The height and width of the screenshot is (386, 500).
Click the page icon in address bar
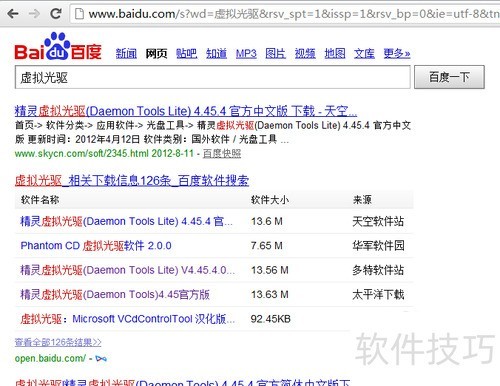coord(79,14)
